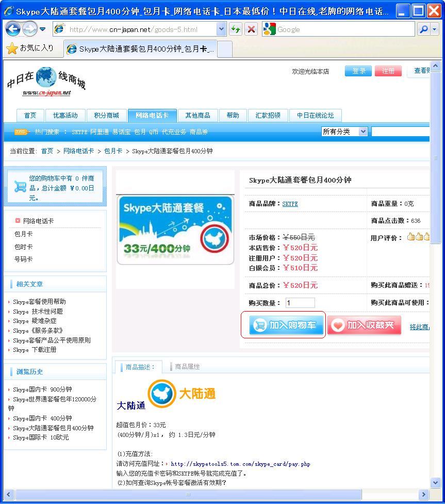Open the cart summary text link

62,188
